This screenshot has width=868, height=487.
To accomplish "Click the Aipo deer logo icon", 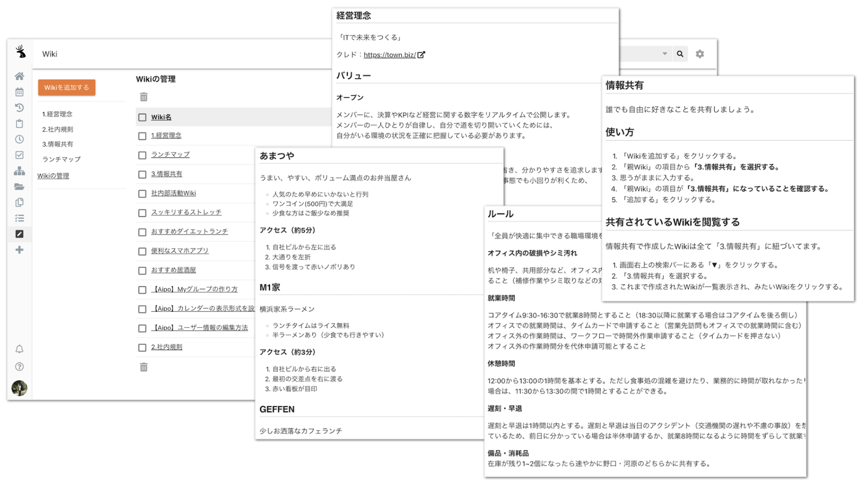I will (20, 52).
